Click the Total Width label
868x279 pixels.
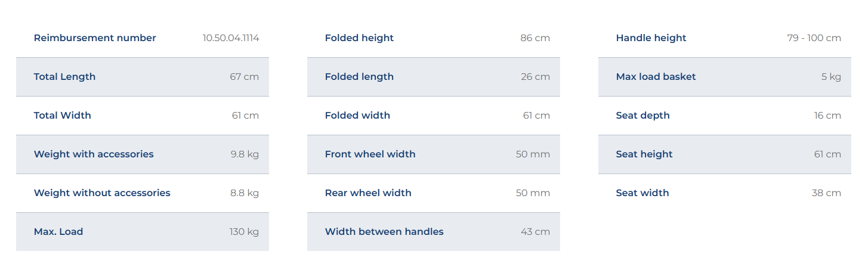tap(62, 116)
